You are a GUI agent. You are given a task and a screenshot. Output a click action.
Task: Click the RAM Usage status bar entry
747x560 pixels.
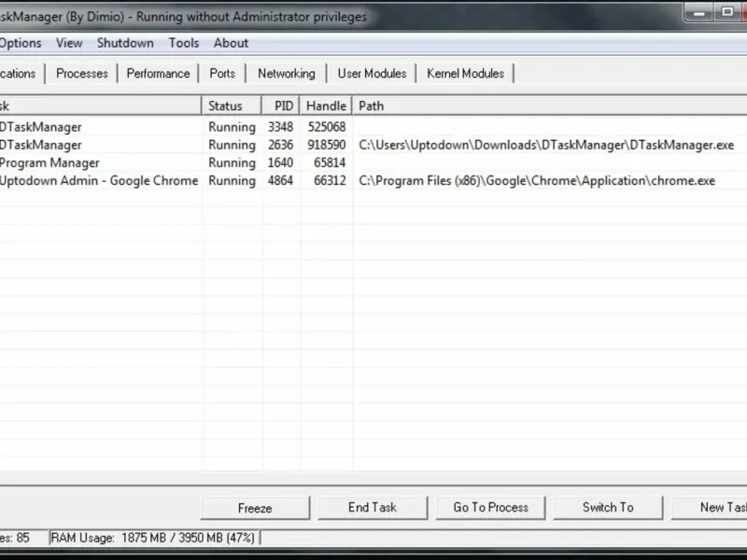click(x=153, y=538)
